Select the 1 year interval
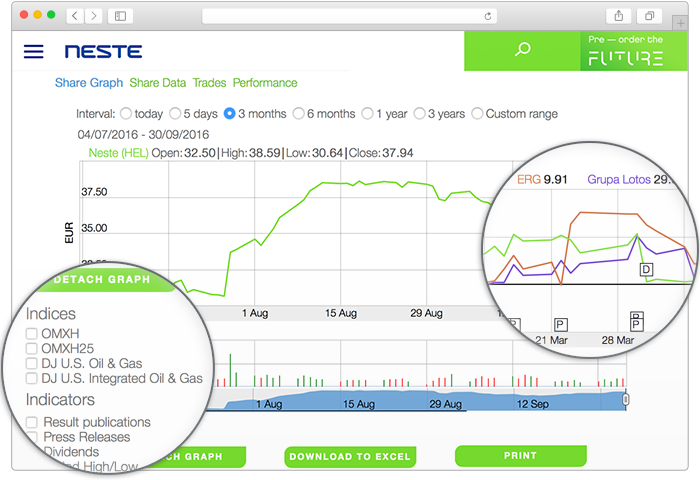This screenshot has width=700, height=480. coord(368,114)
